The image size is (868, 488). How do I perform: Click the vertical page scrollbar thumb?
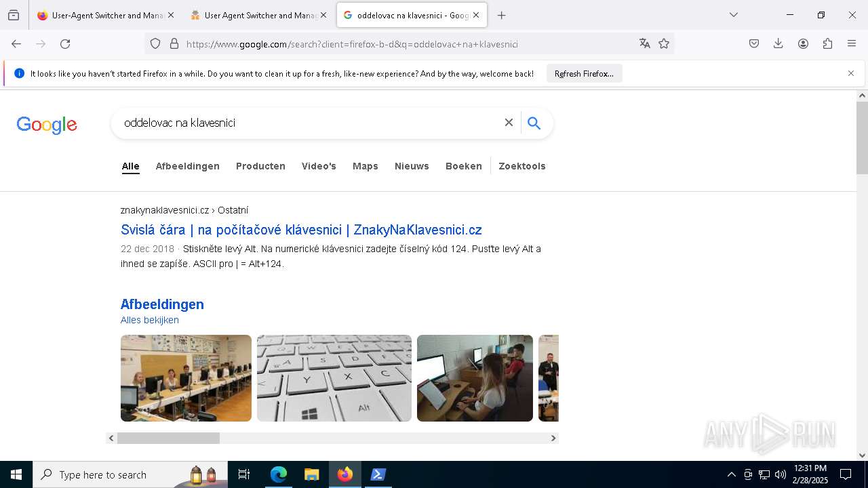[862, 138]
